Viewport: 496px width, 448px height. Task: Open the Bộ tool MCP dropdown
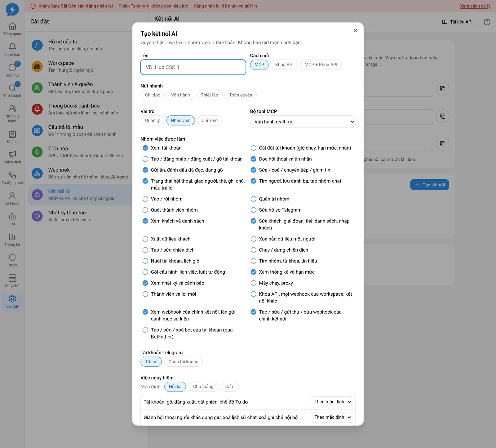click(x=303, y=122)
